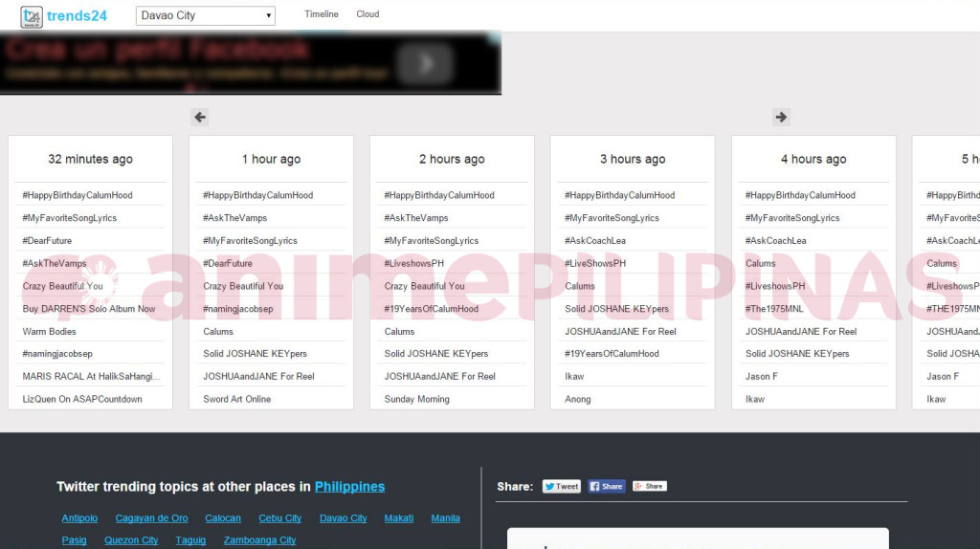Click the Tweet share button
Image resolution: width=980 pixels, height=549 pixels.
561,487
